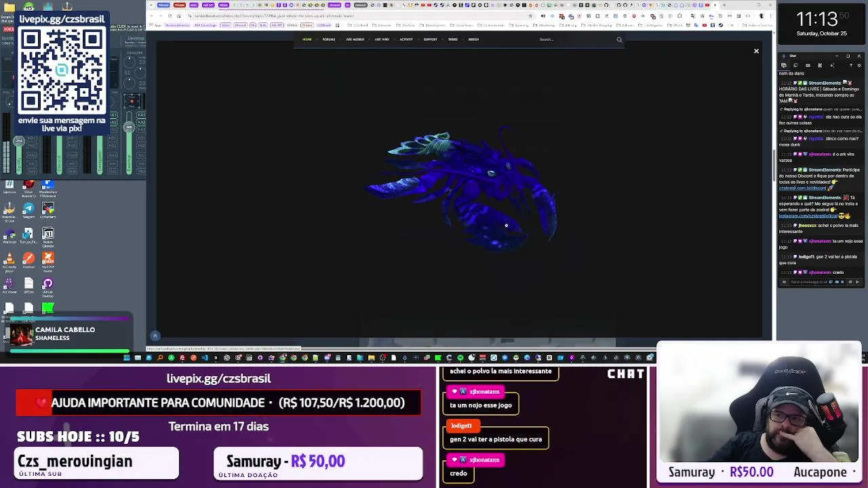Open Telegram desktop shortcut
This screenshot has height=488, width=868.
[x=28, y=211]
